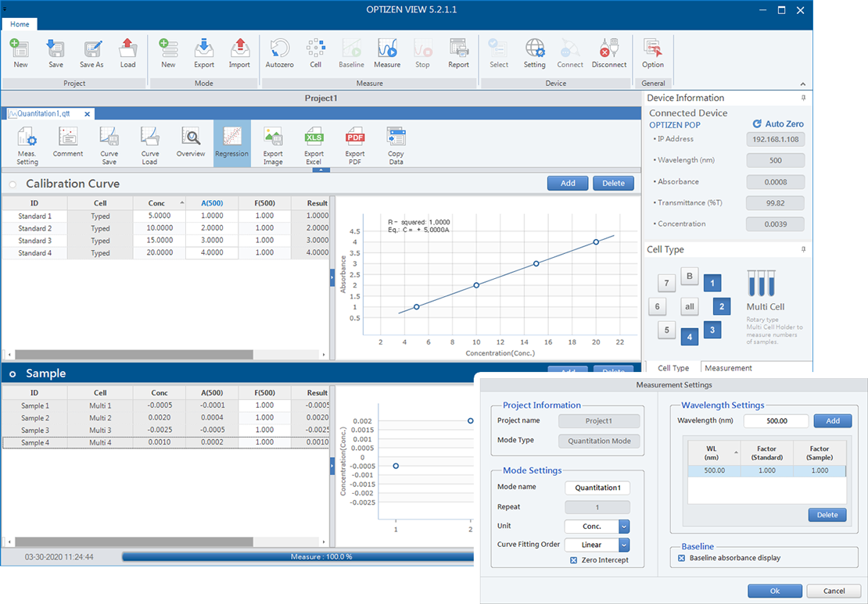Viewport: 868px width, 604px height.
Task: Select the Calibration Curve radio button
Action: (x=13, y=184)
